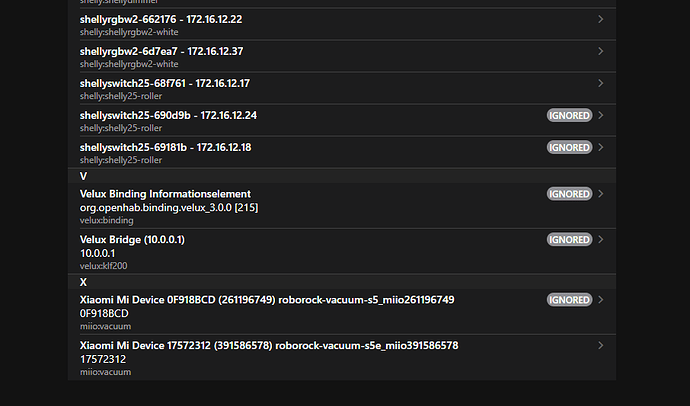The height and width of the screenshot is (406, 690).
Task: Select Velux Binding Informationselement entry
Action: point(342,206)
